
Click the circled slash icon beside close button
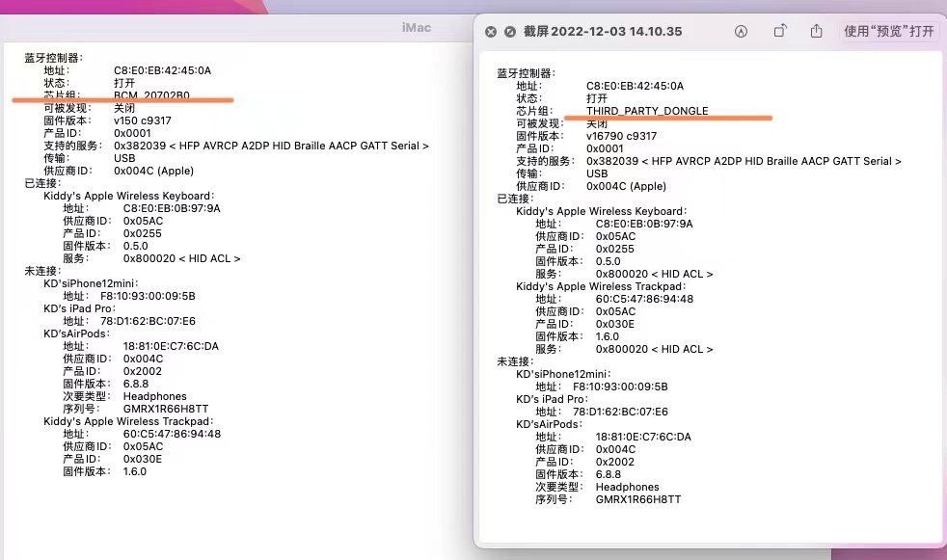tap(510, 32)
